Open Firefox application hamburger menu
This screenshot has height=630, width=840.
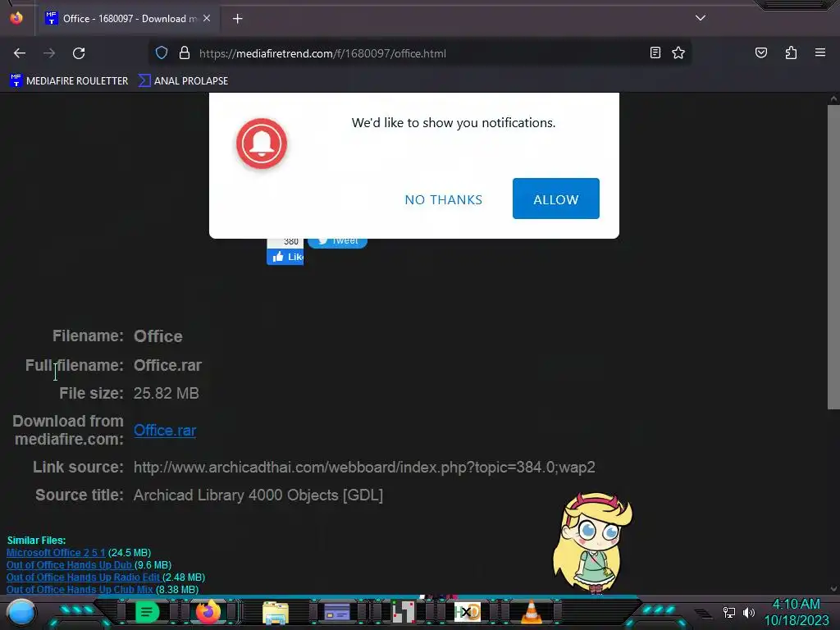[x=820, y=52]
